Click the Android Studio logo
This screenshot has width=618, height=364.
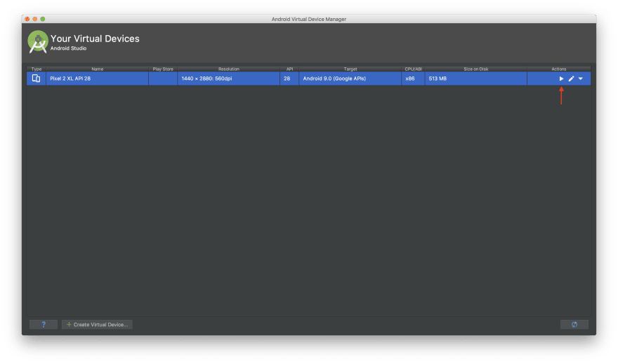click(38, 41)
